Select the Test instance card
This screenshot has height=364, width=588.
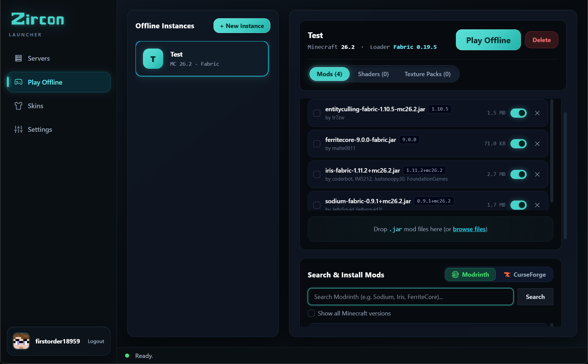click(x=202, y=59)
